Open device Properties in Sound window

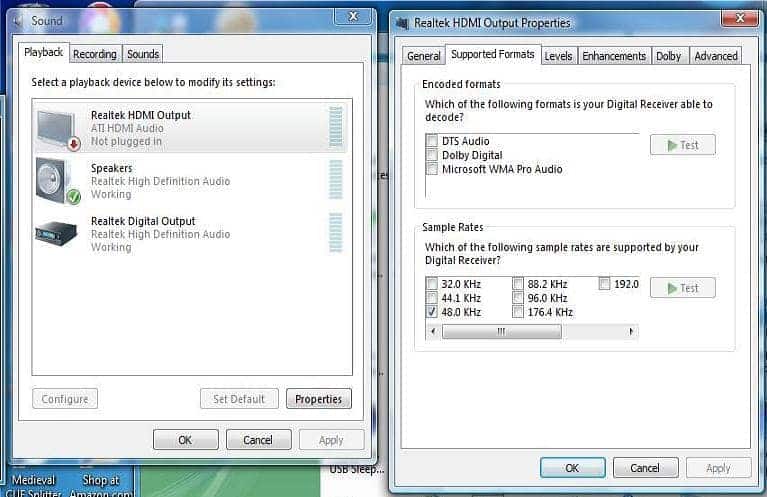[318, 399]
